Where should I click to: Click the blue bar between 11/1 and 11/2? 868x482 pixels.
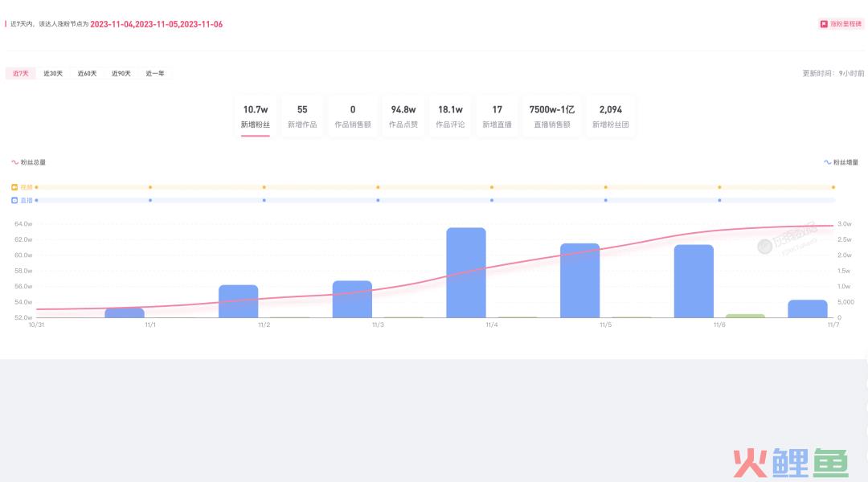tap(239, 301)
